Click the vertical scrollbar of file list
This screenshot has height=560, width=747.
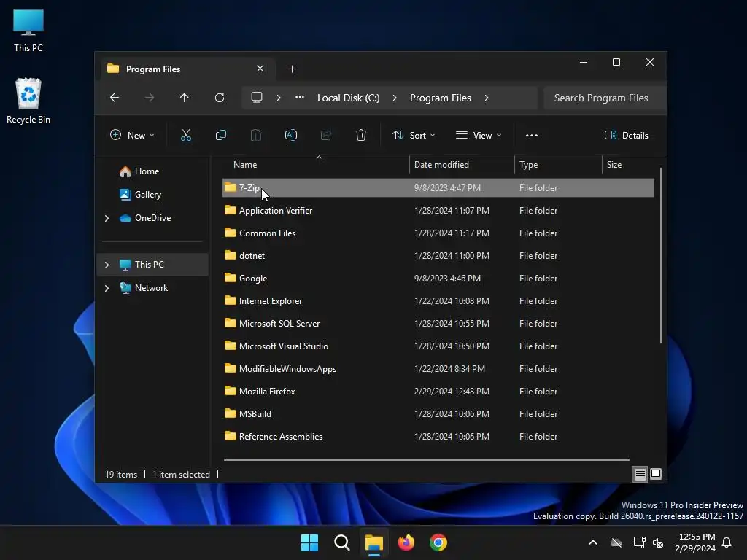pyautogui.click(x=661, y=255)
